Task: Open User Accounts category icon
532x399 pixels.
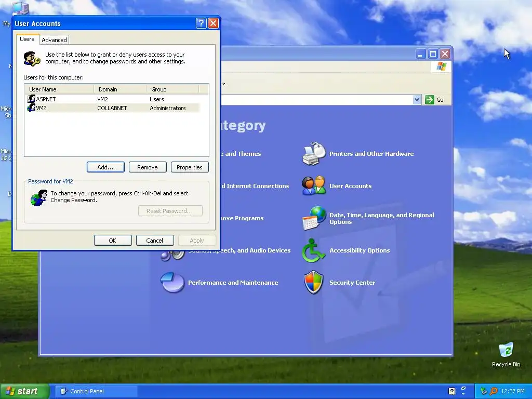Action: tap(314, 185)
